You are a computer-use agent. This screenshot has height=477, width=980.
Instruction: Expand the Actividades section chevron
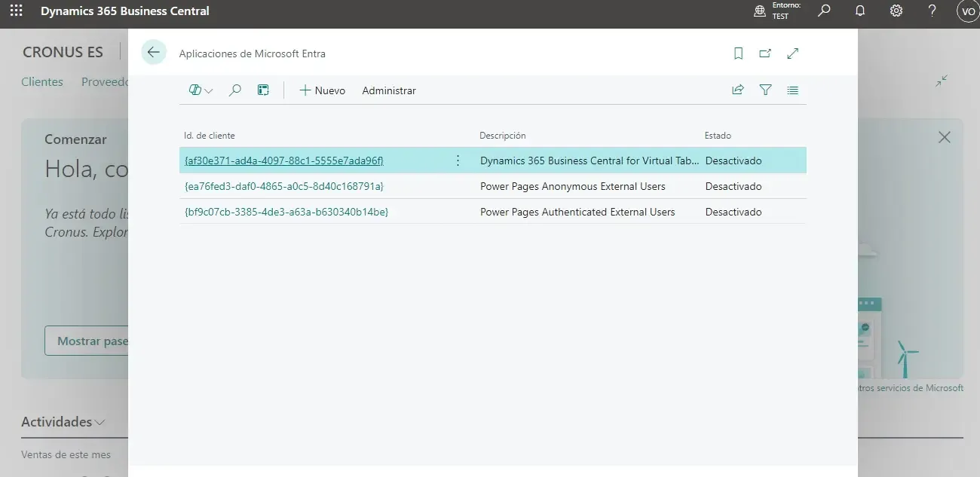pyautogui.click(x=100, y=422)
